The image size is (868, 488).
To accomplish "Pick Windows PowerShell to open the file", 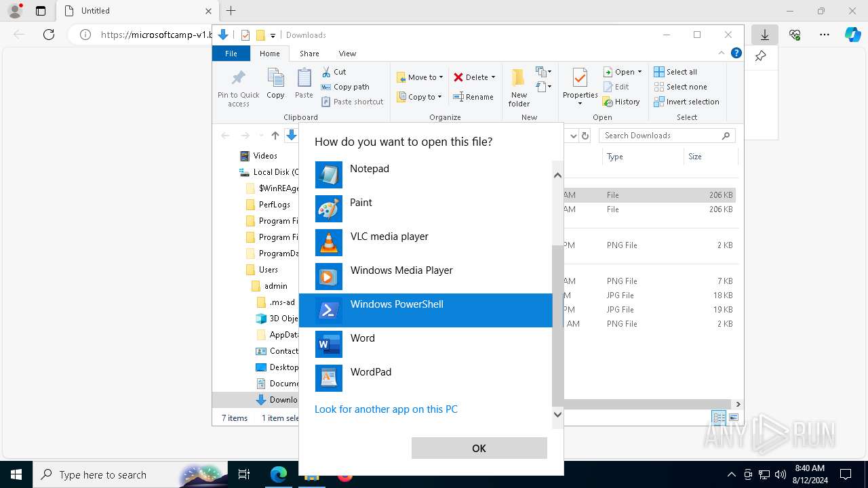I will tap(425, 310).
